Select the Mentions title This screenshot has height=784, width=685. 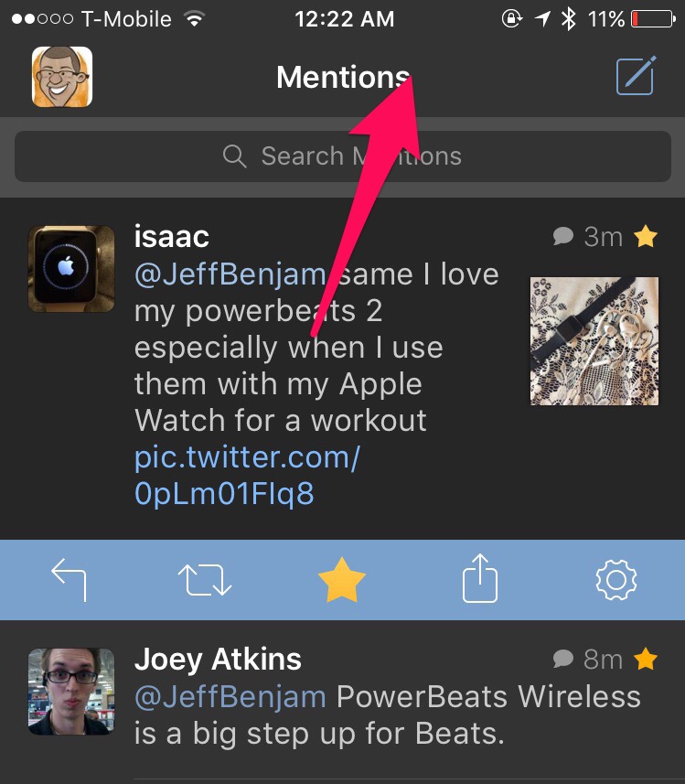pyautogui.click(x=342, y=77)
